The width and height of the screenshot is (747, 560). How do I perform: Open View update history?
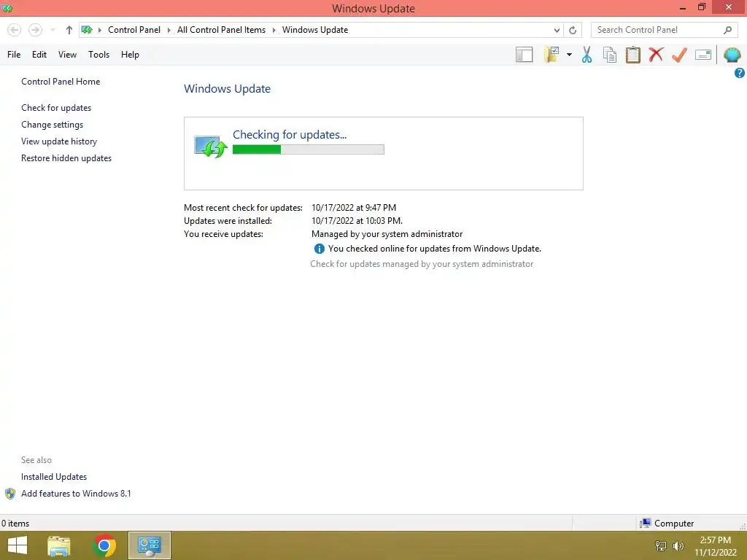[x=59, y=141]
